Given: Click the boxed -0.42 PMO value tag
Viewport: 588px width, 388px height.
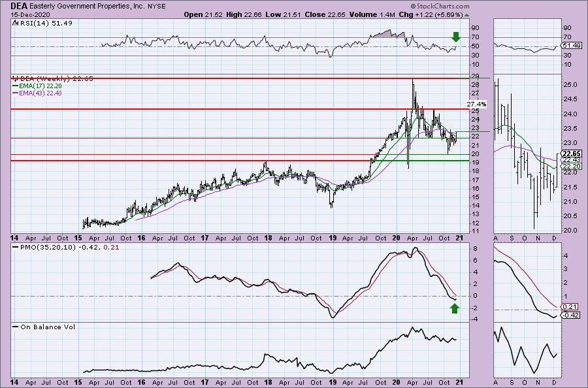Looking at the screenshot, I should pos(570,315).
